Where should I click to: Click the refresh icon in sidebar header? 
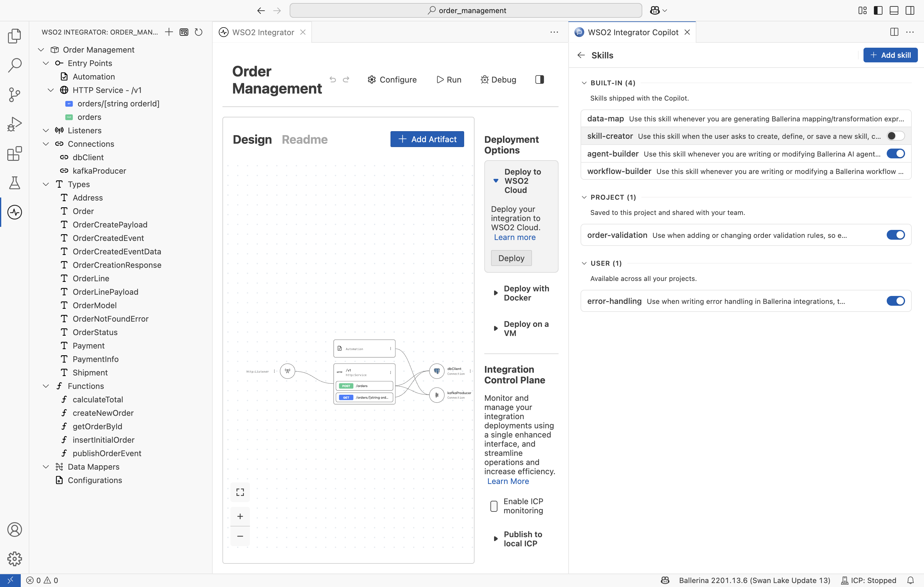198,32
